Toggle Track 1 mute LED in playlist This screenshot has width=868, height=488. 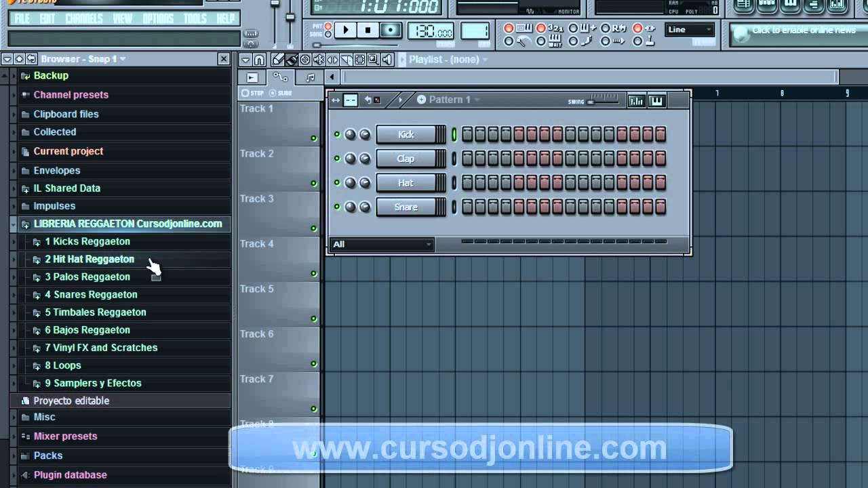click(313, 138)
